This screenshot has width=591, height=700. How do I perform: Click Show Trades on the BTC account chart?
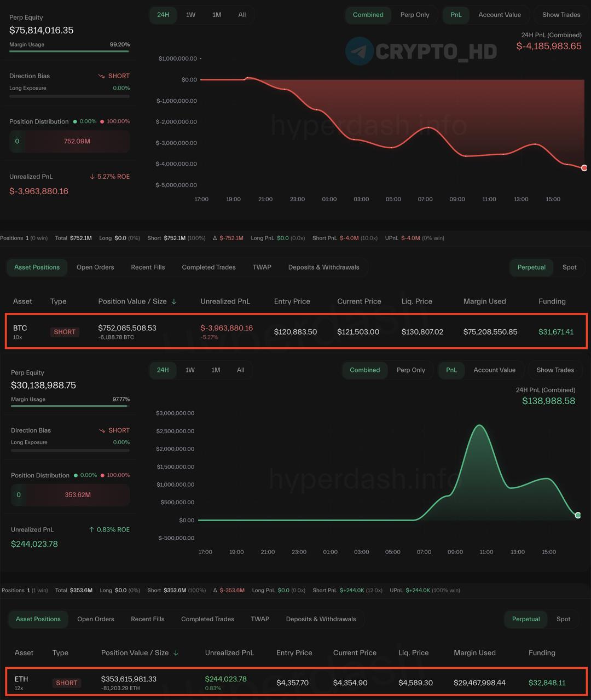[561, 15]
